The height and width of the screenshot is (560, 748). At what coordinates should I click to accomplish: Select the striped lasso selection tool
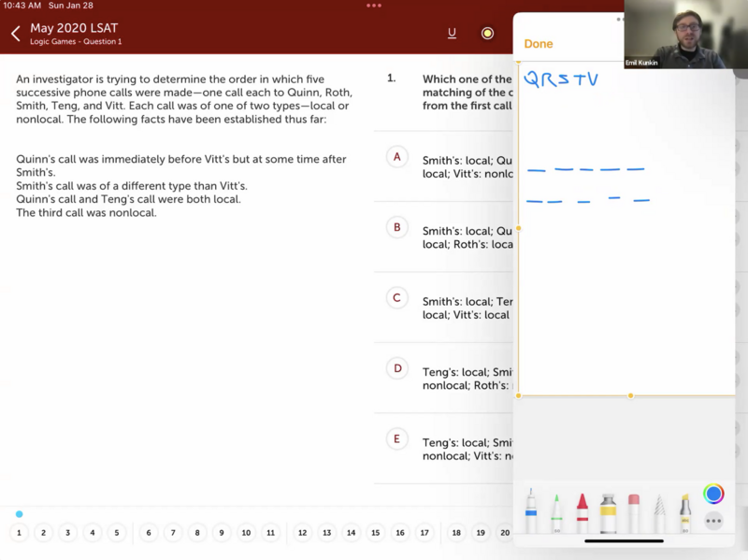(x=660, y=512)
